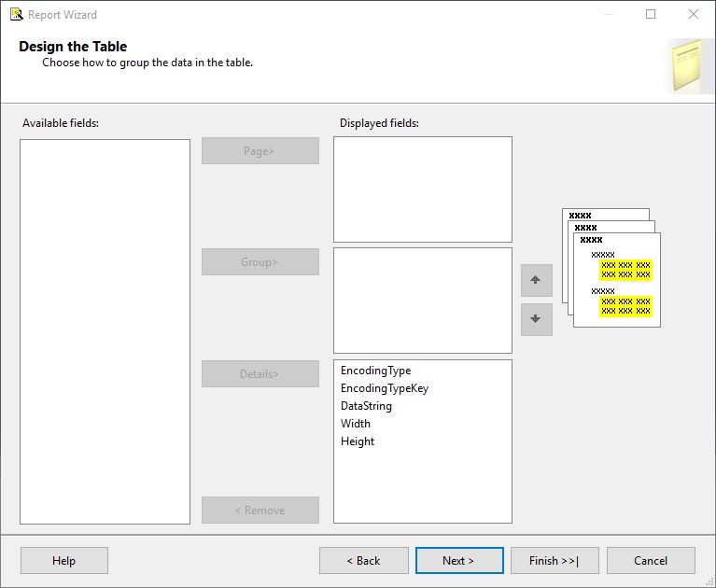The width and height of the screenshot is (716, 588).
Task: Click the move down arrow button
Action: 536,319
